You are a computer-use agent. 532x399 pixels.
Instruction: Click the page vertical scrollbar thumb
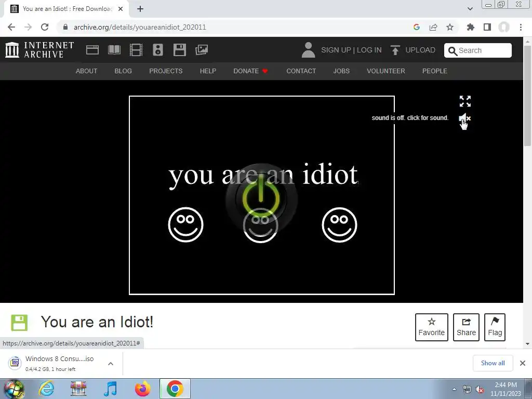click(x=527, y=96)
